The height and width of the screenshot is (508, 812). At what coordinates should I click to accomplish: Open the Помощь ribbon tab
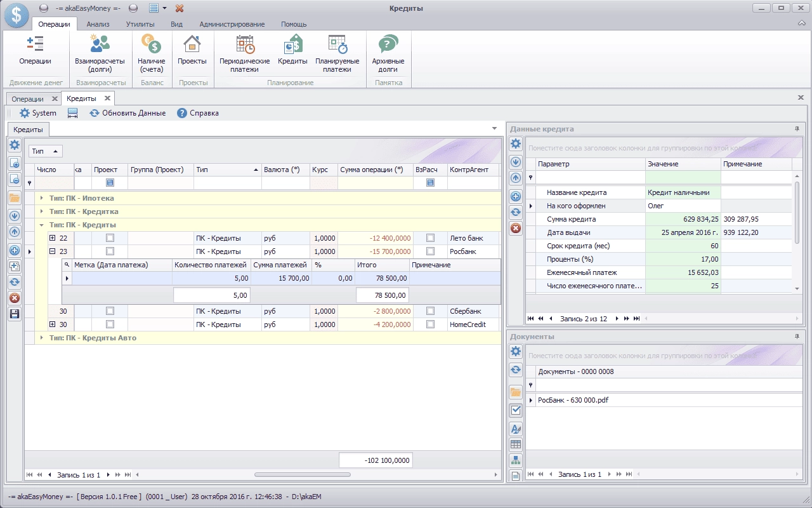pos(294,24)
